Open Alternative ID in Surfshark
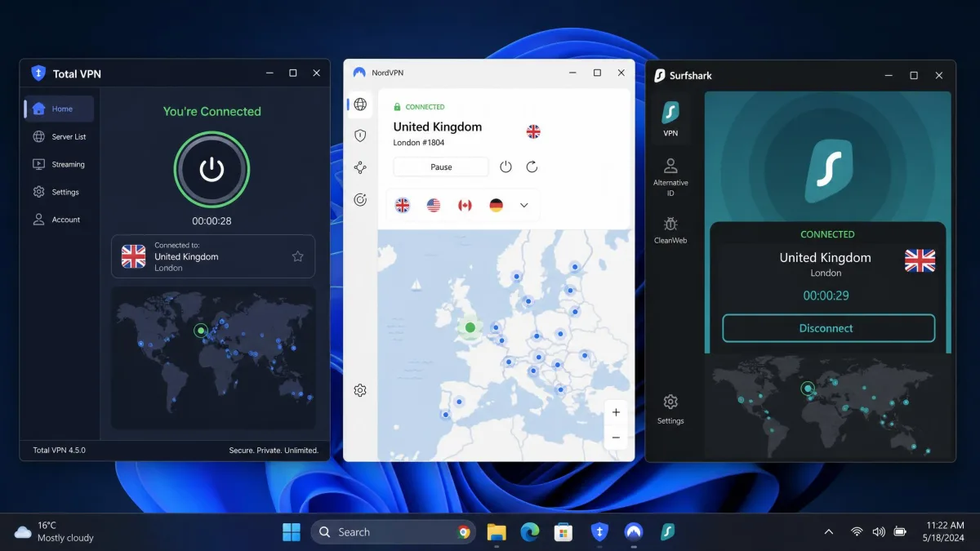 [670, 177]
